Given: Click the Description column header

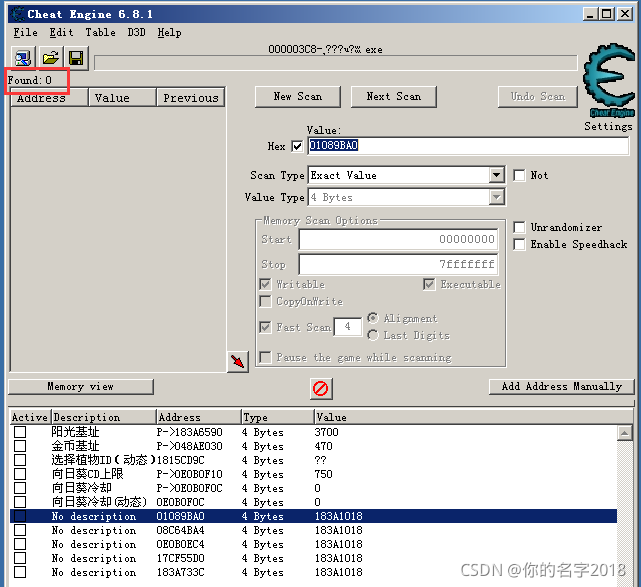Looking at the screenshot, I should pos(104,417).
